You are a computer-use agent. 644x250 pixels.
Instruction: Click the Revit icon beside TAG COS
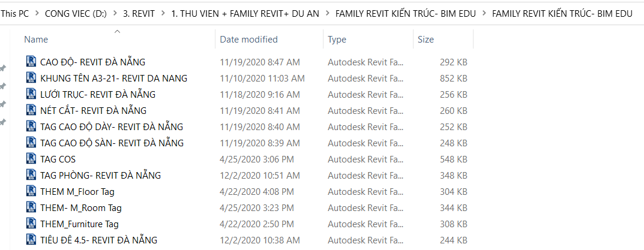click(x=31, y=159)
